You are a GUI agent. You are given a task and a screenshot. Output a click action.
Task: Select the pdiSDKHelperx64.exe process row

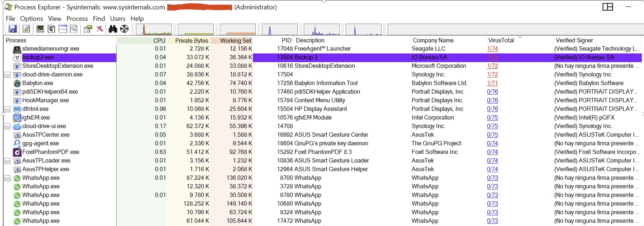coord(323,92)
